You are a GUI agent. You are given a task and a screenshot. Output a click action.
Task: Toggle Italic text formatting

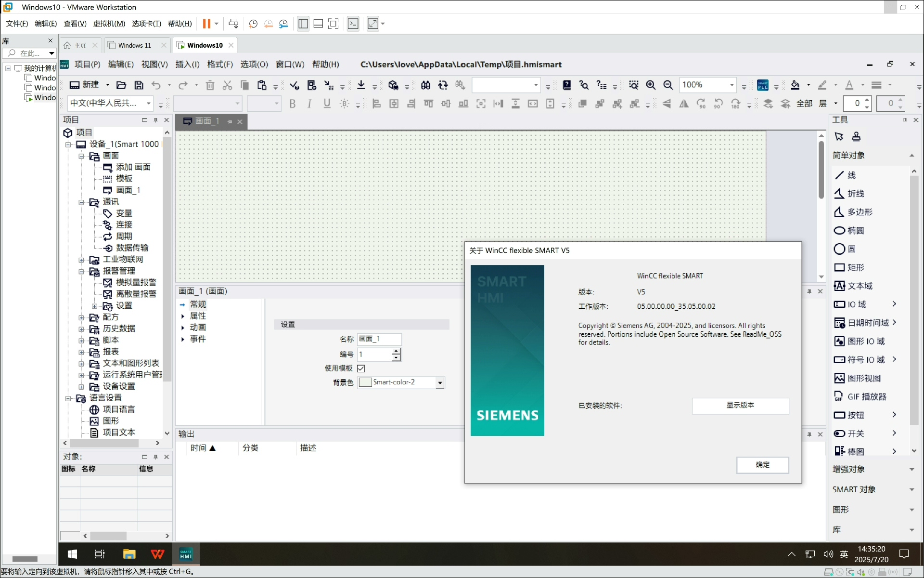coord(309,104)
